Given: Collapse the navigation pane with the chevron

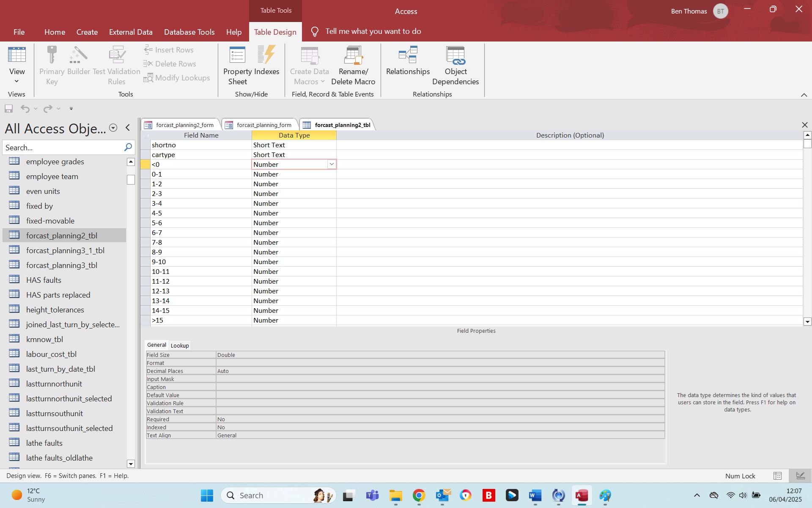Looking at the screenshot, I should coord(128,128).
